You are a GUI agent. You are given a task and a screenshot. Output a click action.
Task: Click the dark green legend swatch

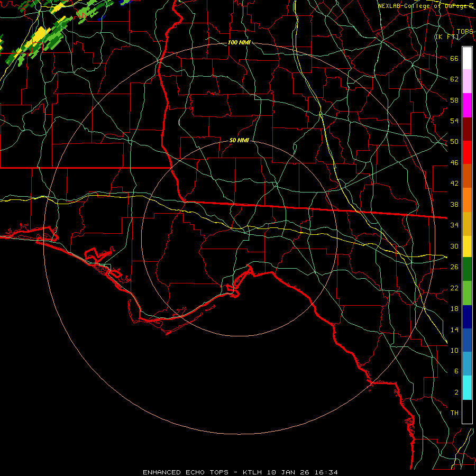coord(467,269)
